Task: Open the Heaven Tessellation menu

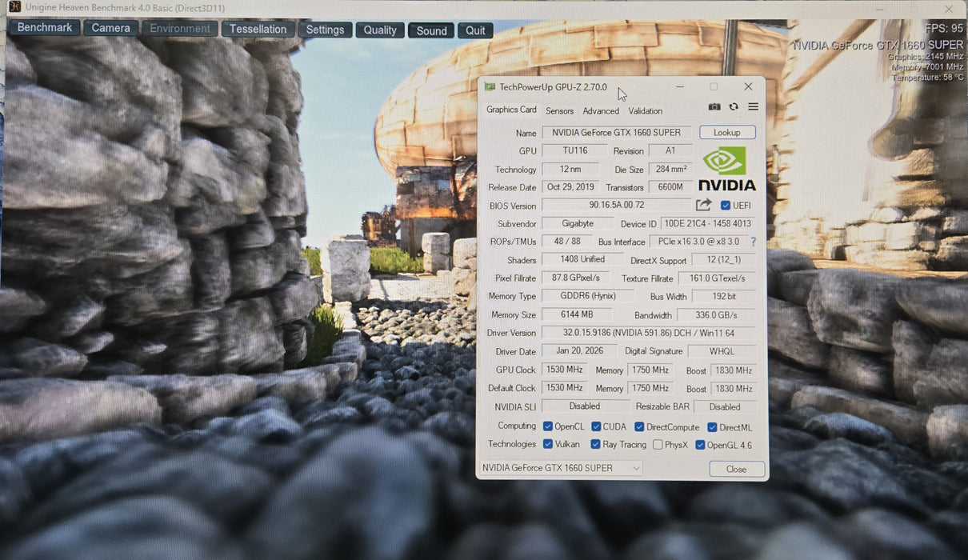Action: pos(258,30)
